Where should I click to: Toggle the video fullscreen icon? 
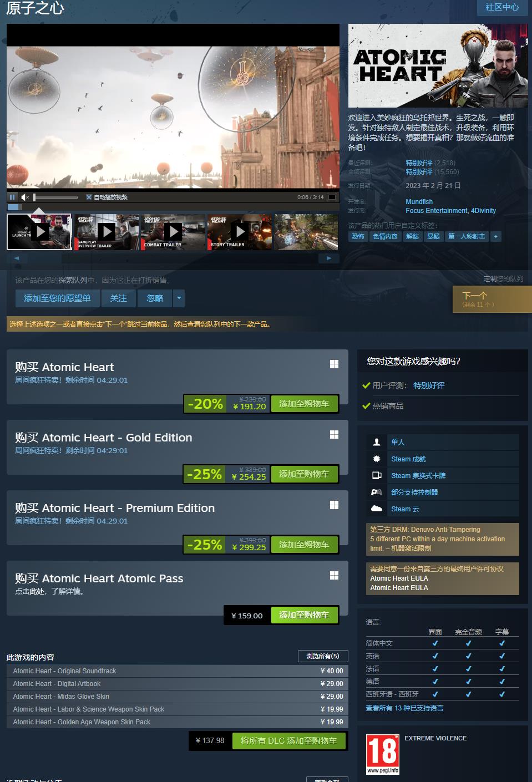click(x=332, y=197)
